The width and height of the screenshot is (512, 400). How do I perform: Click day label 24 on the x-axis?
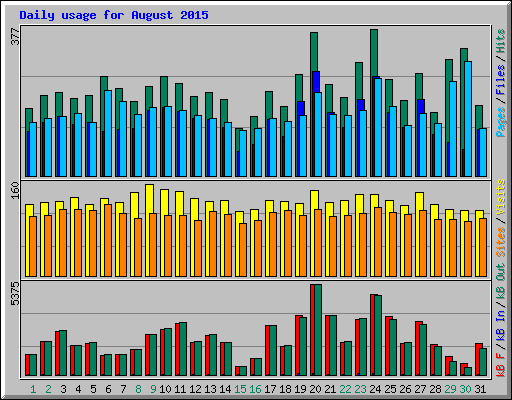[x=375, y=389]
